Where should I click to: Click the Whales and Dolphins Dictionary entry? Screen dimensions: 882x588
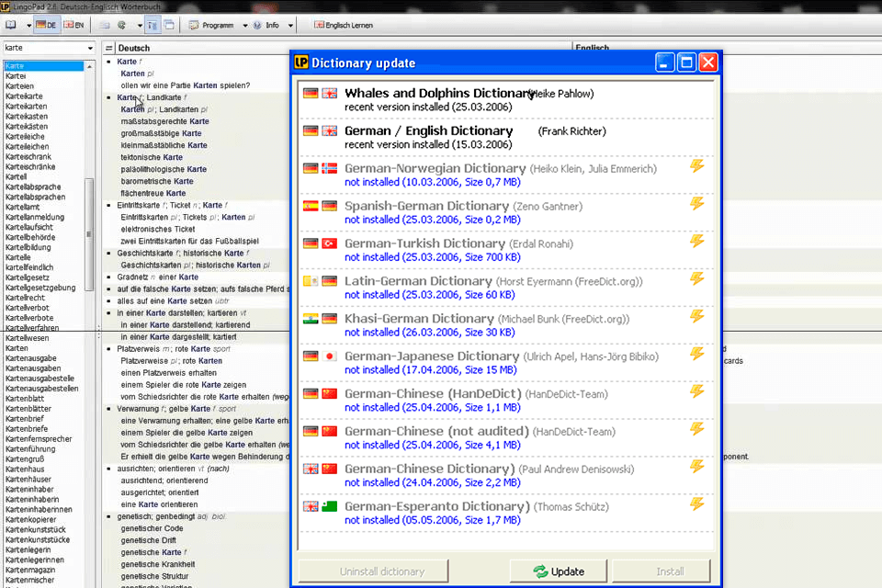(506, 99)
